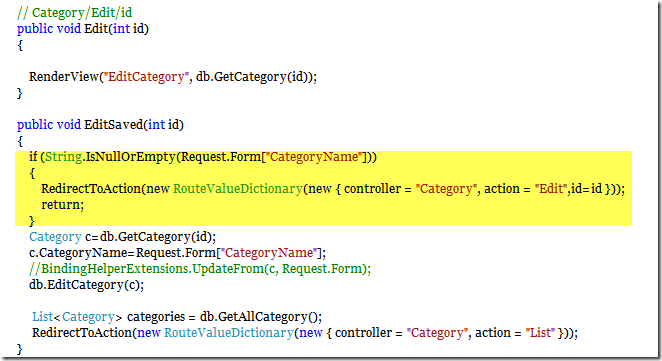Click the first "CategoryName" string in highlighted block

[314, 157]
